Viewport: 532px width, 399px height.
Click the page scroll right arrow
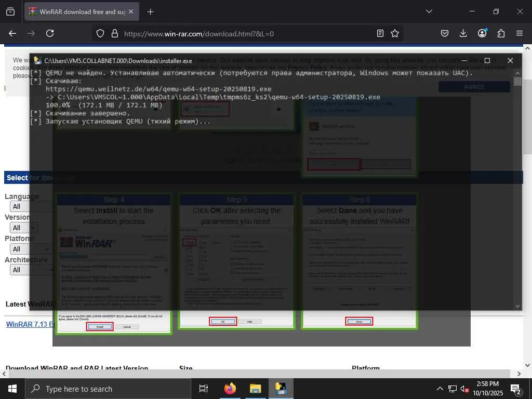[519, 374]
